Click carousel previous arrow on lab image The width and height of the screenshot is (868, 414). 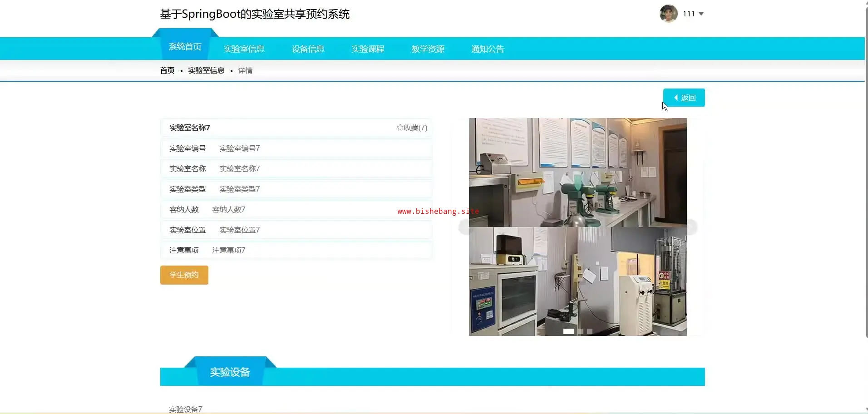(464, 227)
